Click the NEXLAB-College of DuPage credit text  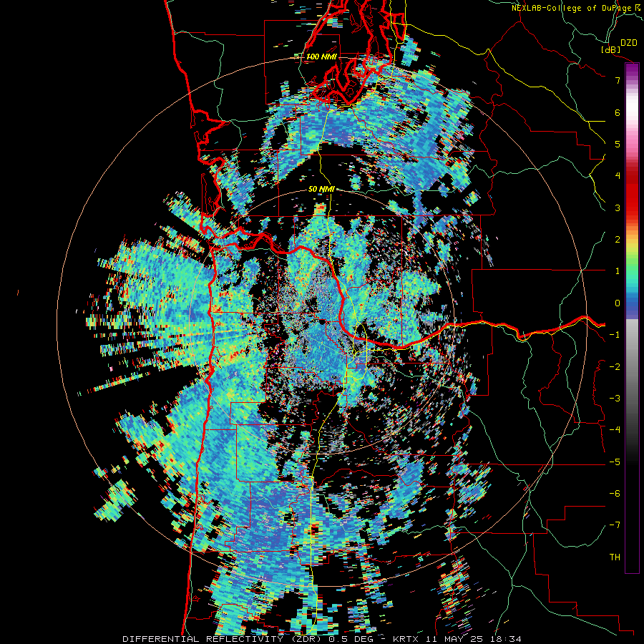pyautogui.click(x=573, y=8)
